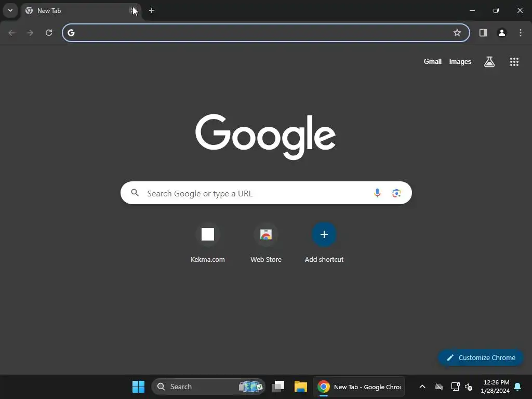Screen dimensions: 532x399
Task: Go forward with the forward arrow
Action: [30, 33]
